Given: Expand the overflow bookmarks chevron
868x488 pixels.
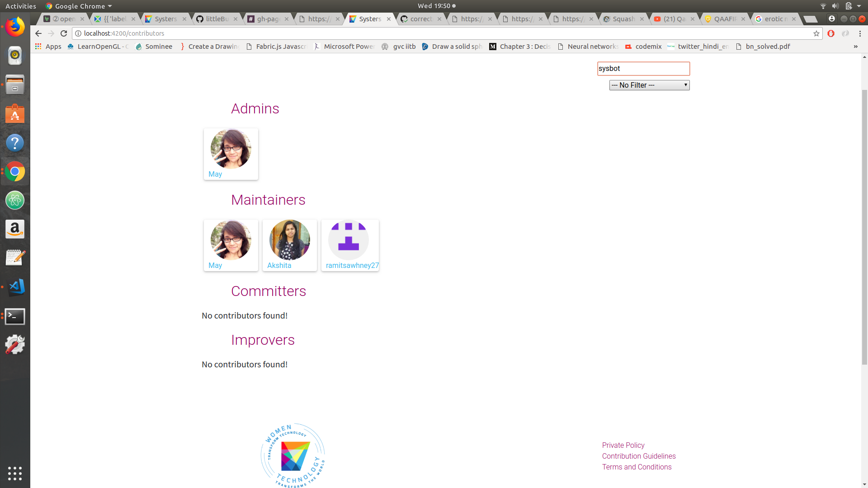Looking at the screenshot, I should pos(855,47).
